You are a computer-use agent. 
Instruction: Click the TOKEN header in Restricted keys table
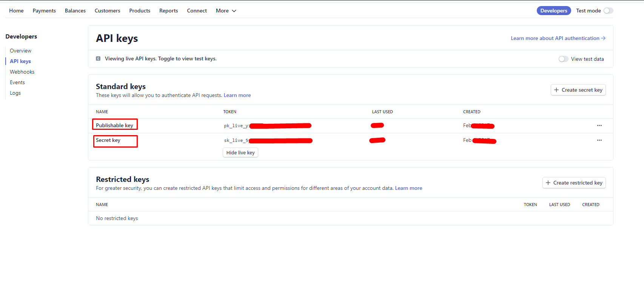[530, 205]
